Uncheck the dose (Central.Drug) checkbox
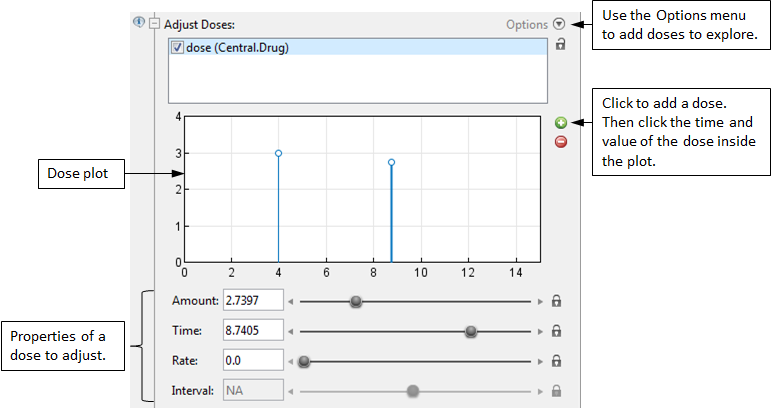 tap(178, 47)
